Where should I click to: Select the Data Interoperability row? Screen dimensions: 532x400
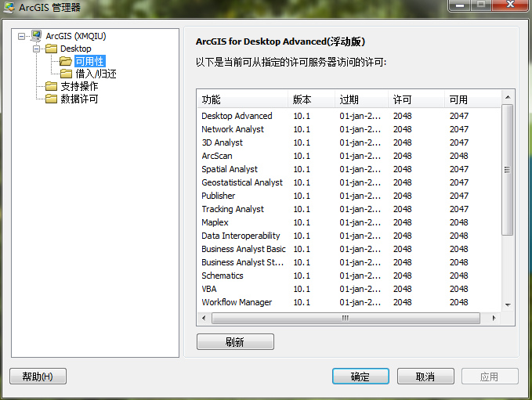tap(349, 236)
